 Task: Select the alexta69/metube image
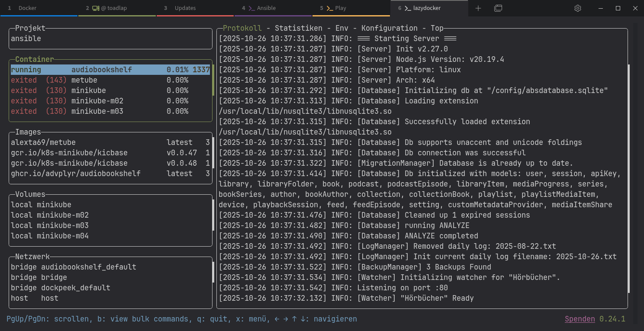click(43, 142)
